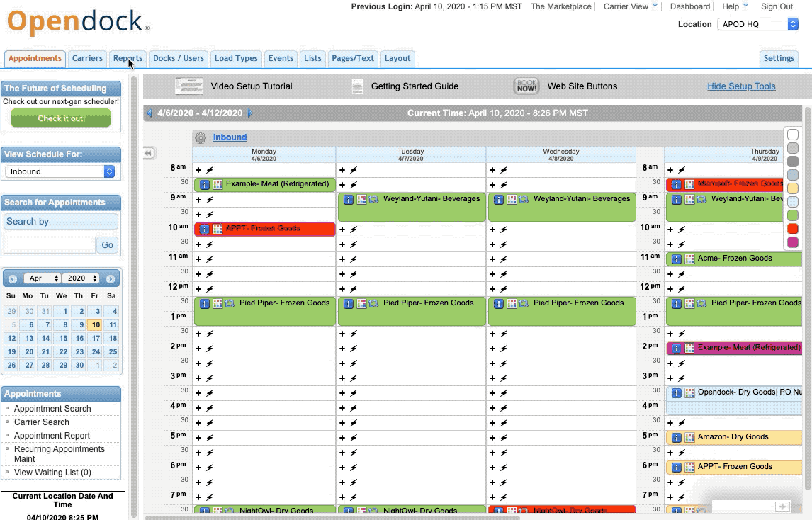Go to previous week with left arrow
Screen dimensions: 812x520
[x=149, y=113]
